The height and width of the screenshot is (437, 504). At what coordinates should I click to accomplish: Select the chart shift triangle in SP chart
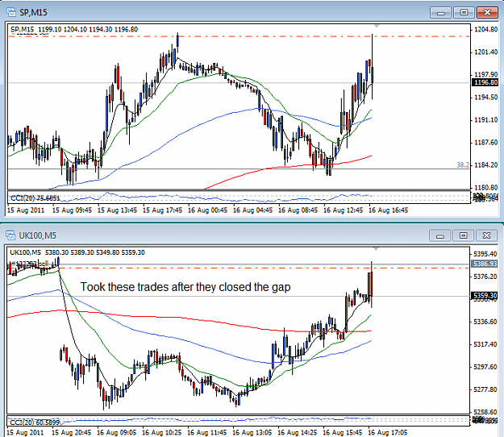[x=377, y=26]
